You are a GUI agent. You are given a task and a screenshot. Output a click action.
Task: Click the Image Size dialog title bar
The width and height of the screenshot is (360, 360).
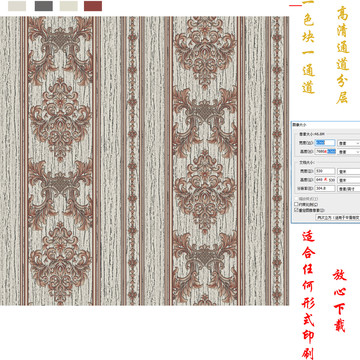(x=325, y=124)
